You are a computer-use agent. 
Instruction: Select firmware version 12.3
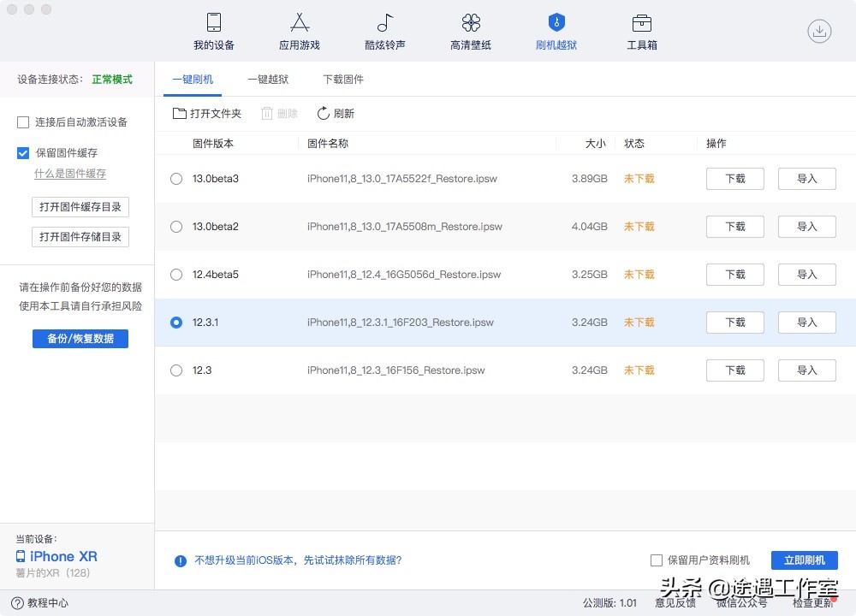[176, 370]
